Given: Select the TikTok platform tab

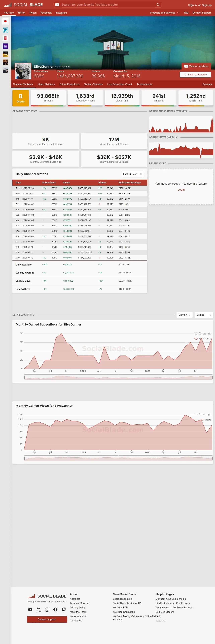Looking at the screenshot, I should (x=21, y=13).
